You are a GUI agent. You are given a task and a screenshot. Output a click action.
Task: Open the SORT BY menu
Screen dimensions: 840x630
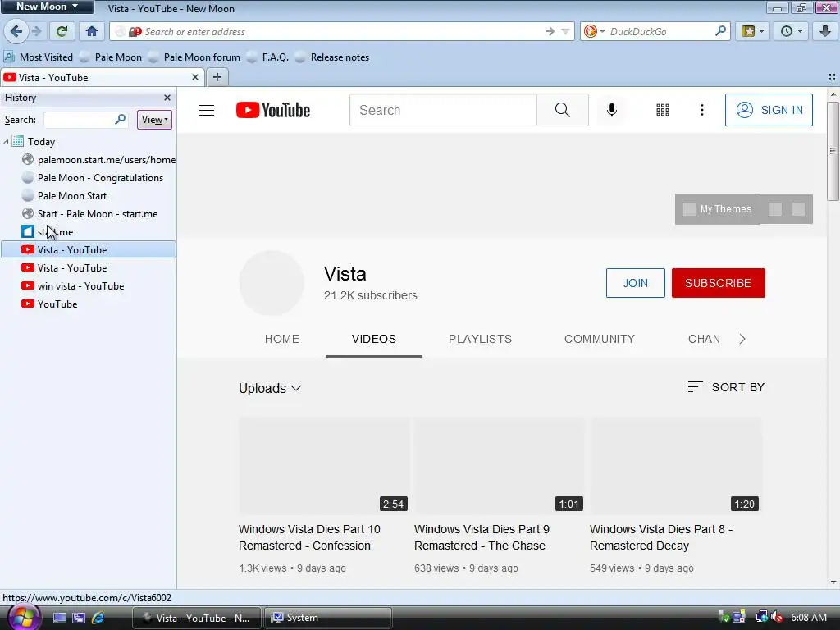tap(726, 387)
